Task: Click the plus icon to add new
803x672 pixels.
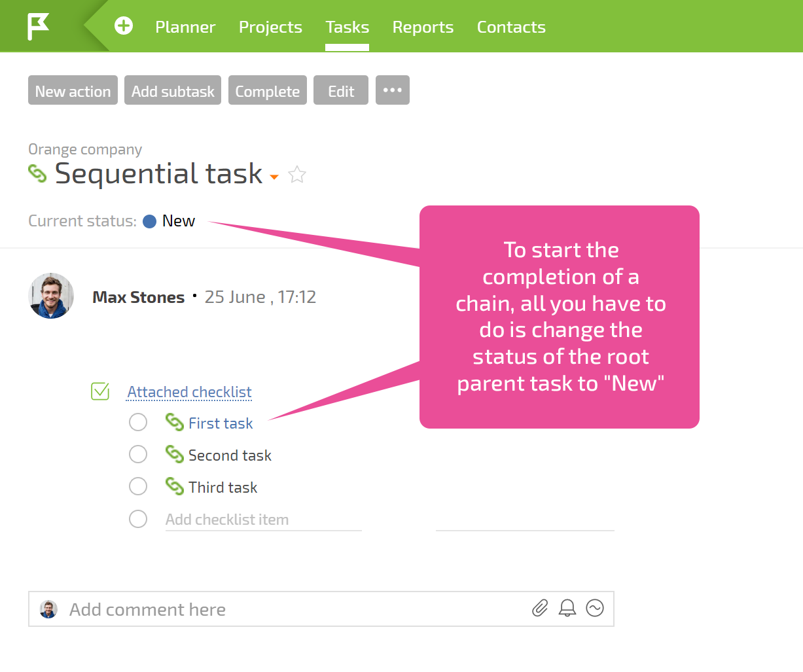Action: click(x=124, y=26)
